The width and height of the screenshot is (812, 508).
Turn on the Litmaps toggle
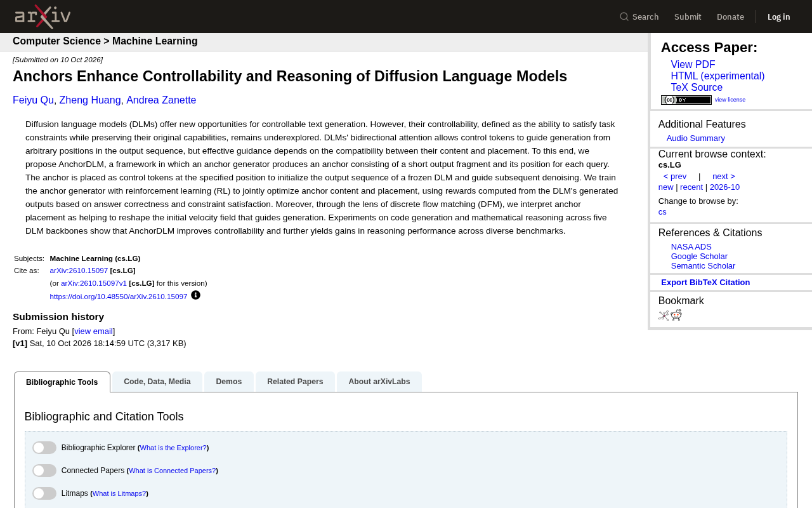(x=44, y=493)
